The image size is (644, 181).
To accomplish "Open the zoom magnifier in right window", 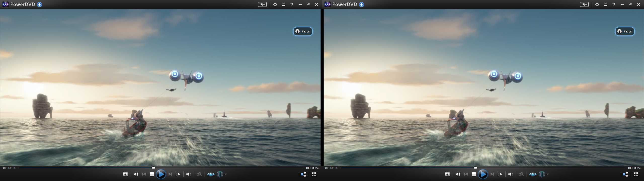I will pyautogui.click(x=521, y=174).
